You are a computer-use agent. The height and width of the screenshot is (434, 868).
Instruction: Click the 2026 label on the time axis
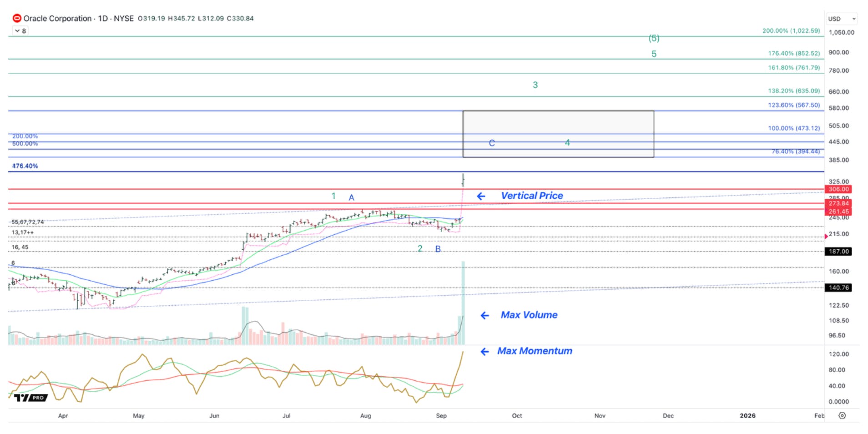pos(747,415)
